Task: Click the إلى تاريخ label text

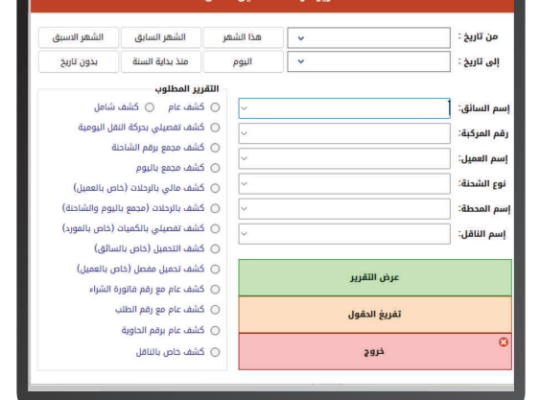Action: (x=478, y=62)
